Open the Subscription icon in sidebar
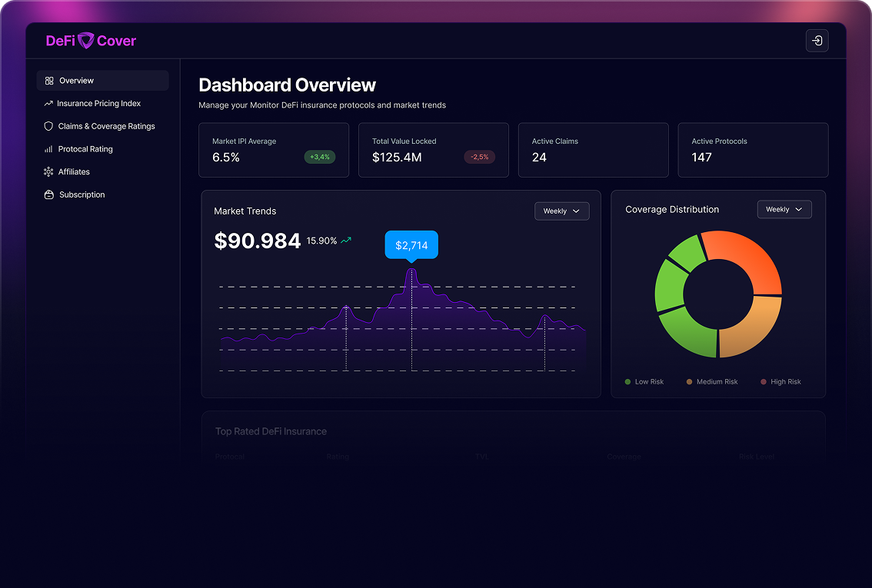The width and height of the screenshot is (872, 588). coord(48,194)
